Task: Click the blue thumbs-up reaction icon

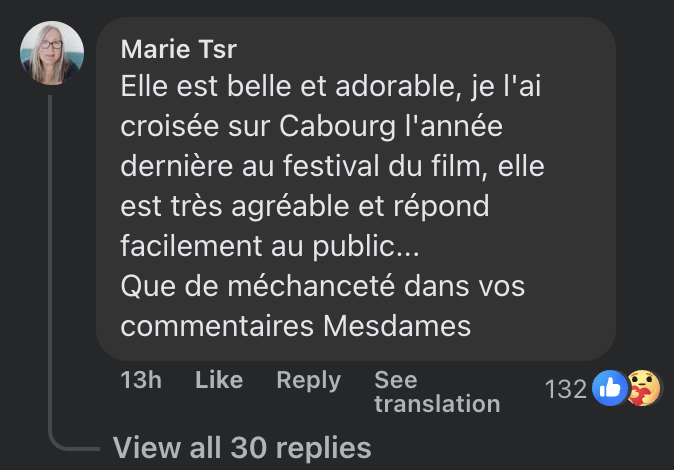Action: [608, 388]
